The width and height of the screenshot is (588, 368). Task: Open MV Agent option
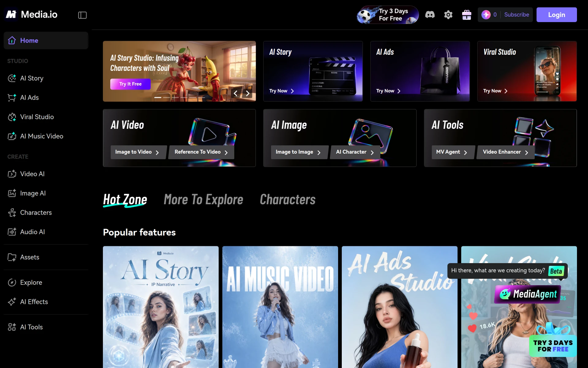pos(453,152)
